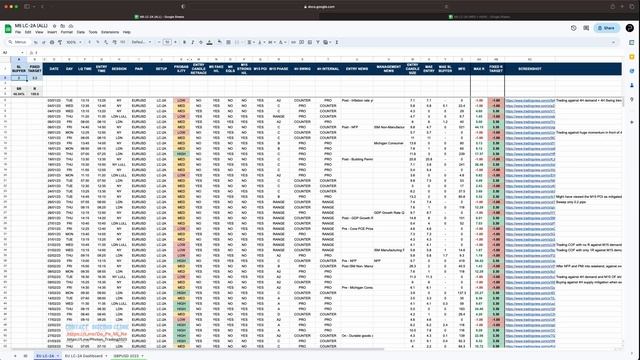Format the cell as currency
This screenshot has height=360, width=640.
[89, 42]
